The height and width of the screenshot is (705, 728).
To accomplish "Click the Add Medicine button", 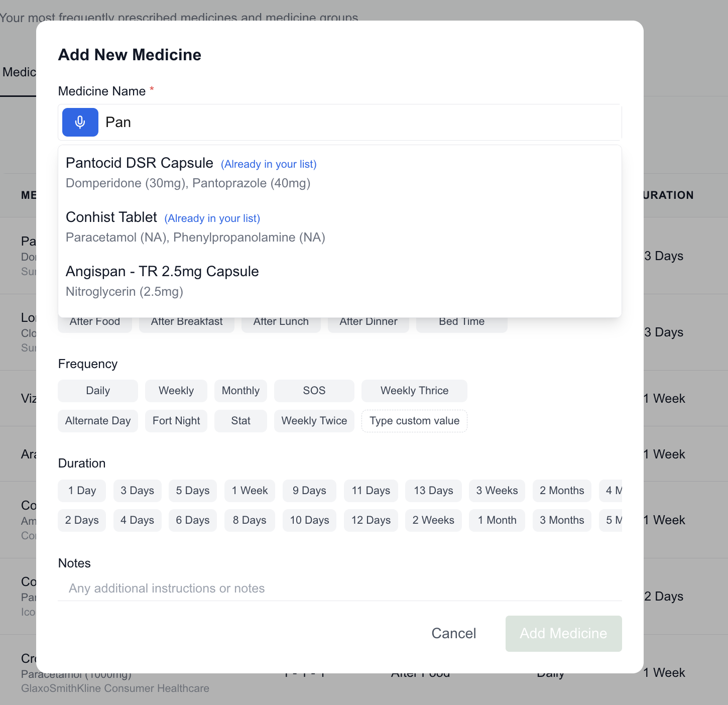I will click(x=563, y=633).
